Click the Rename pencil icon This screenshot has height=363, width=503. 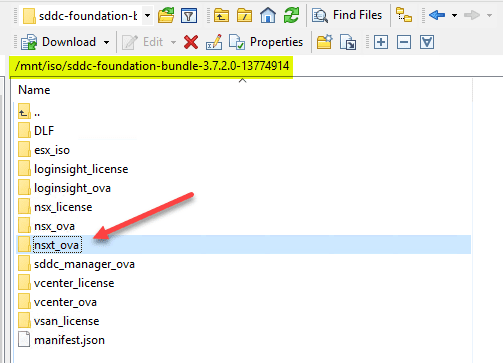(214, 42)
